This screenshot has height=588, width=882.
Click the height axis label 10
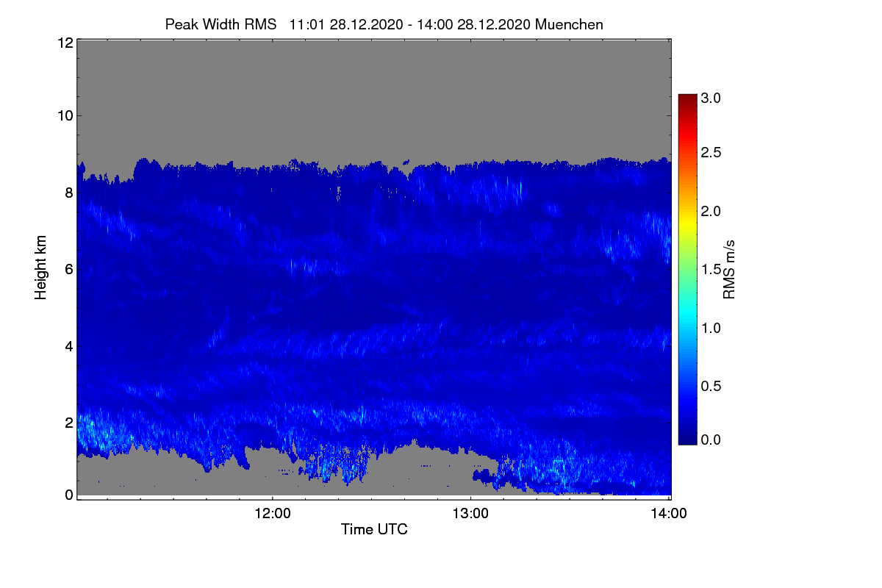(x=65, y=115)
